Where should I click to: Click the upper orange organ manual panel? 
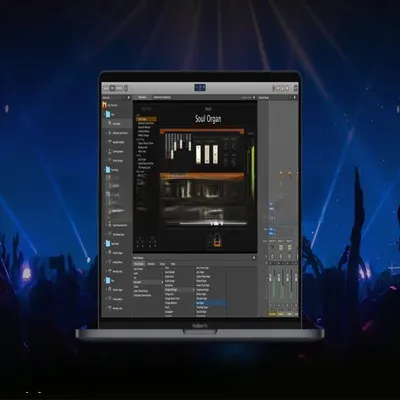202,132
